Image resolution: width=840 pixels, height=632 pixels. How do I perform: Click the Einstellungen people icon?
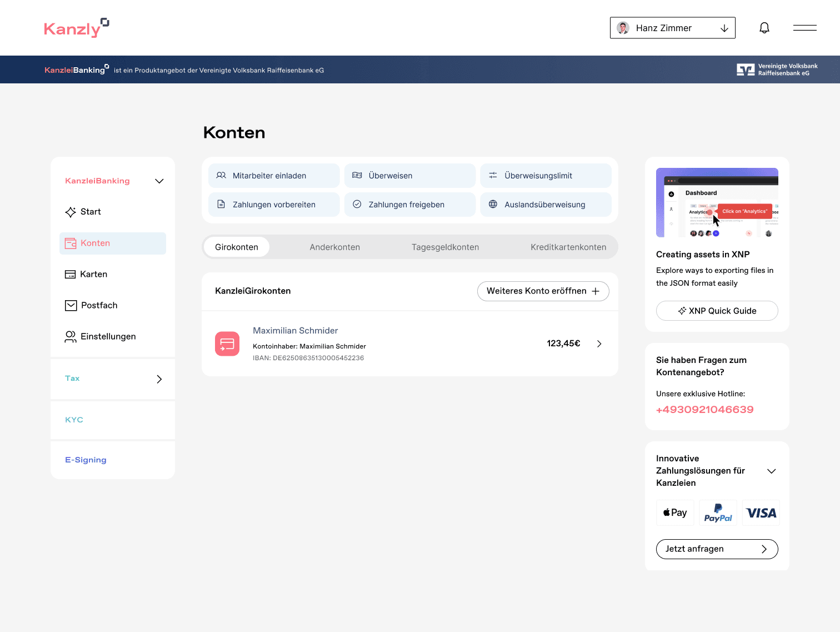click(x=71, y=336)
